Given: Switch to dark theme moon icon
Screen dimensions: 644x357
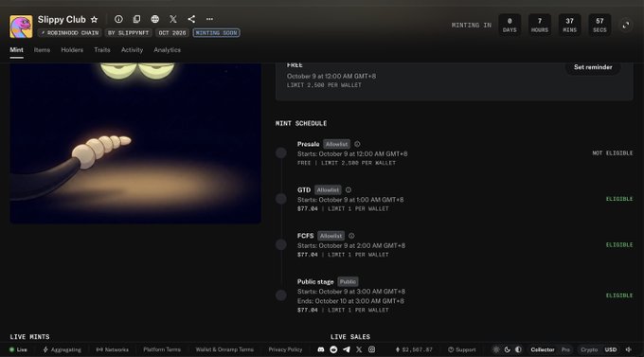Looking at the screenshot, I should click(x=508, y=349).
